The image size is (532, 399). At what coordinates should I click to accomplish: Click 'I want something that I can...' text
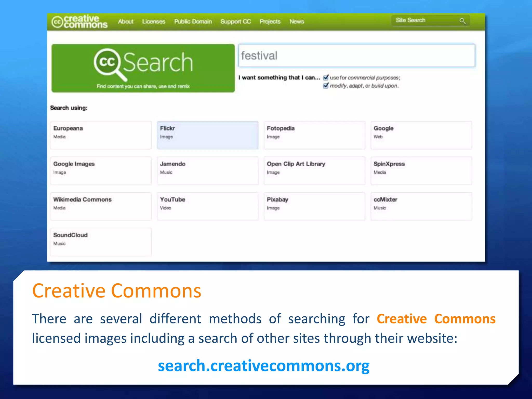(x=279, y=77)
